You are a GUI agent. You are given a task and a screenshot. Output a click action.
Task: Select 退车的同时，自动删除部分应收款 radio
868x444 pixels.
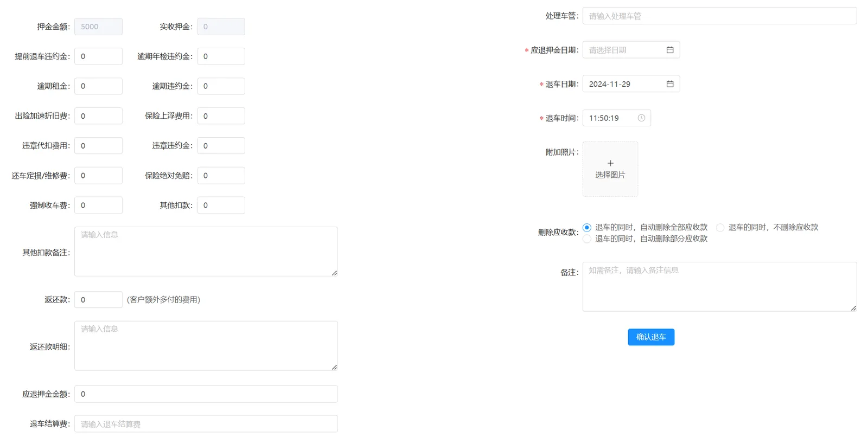pyautogui.click(x=587, y=239)
